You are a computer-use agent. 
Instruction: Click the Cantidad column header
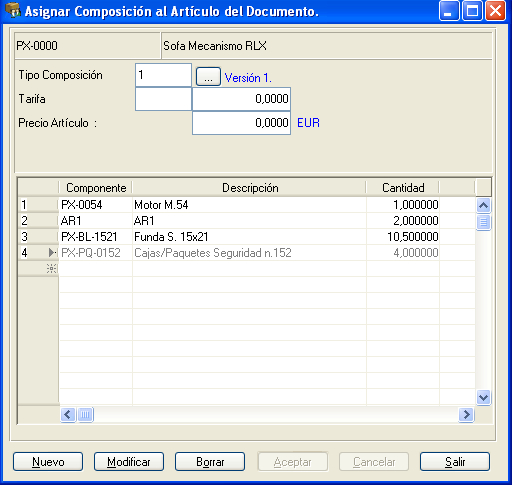click(403, 188)
